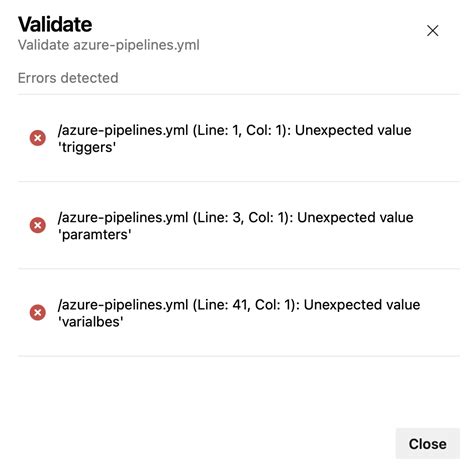474x472 pixels.
Task: Click the '(Line: 3, Col: 1)' location text
Action: (243, 218)
